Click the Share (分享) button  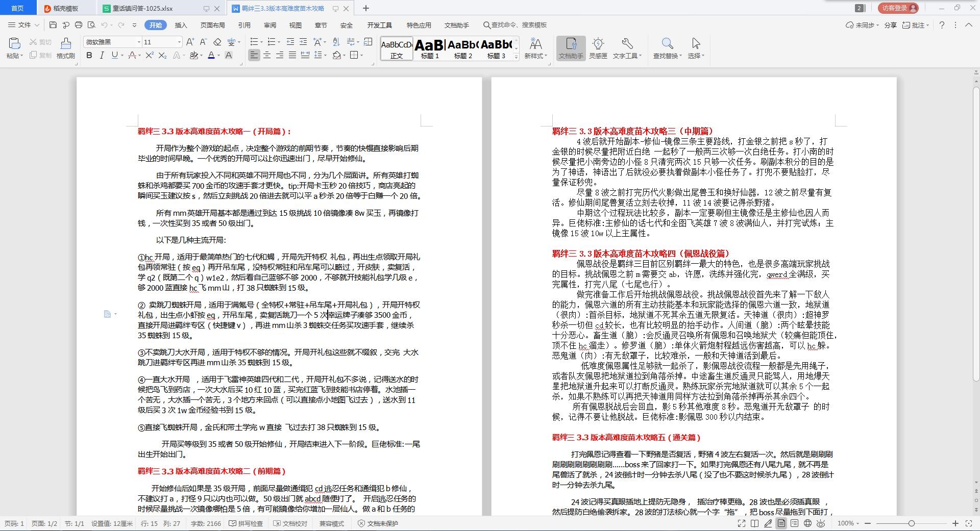(x=891, y=25)
